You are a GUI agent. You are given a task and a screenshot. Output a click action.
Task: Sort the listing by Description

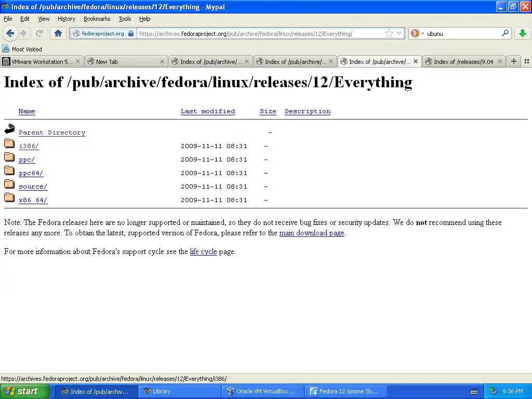click(308, 111)
